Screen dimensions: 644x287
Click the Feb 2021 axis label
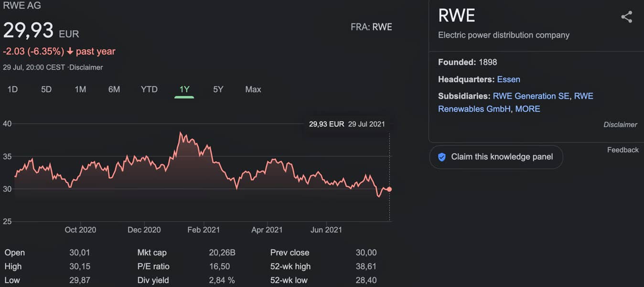pyautogui.click(x=204, y=230)
